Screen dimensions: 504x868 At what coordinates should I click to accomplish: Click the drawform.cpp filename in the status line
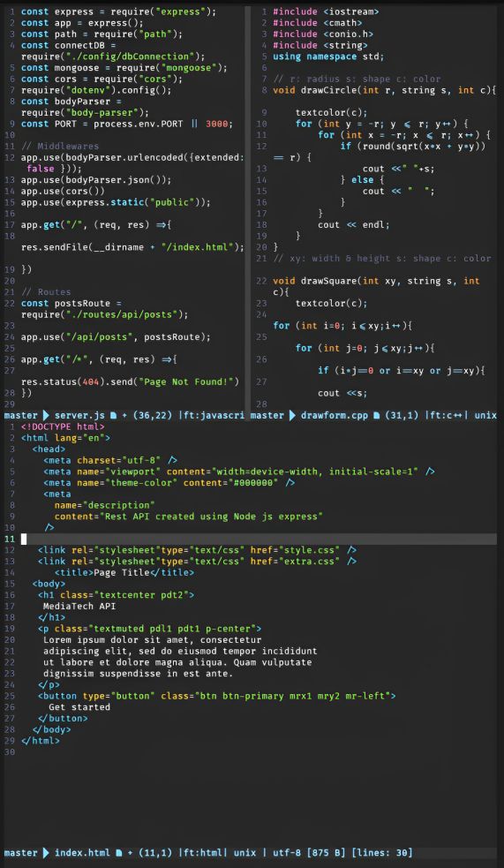[x=335, y=415]
